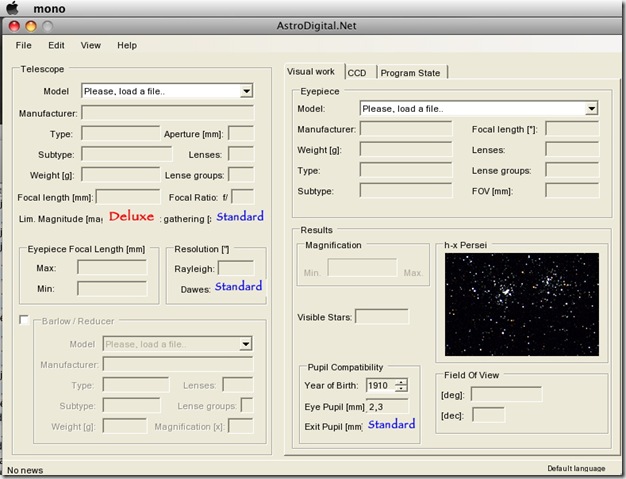Click the Eyepiece Subtype field
The height and width of the screenshot is (479, 626).
[x=406, y=191]
